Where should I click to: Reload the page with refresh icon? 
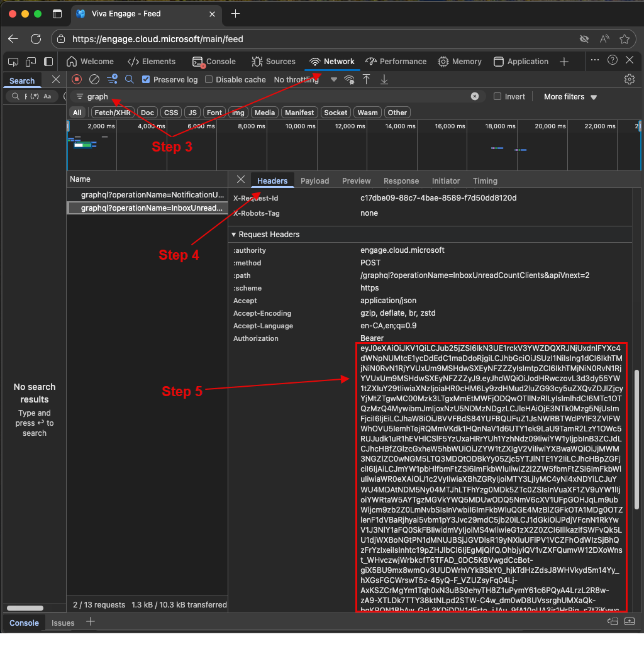coord(36,39)
